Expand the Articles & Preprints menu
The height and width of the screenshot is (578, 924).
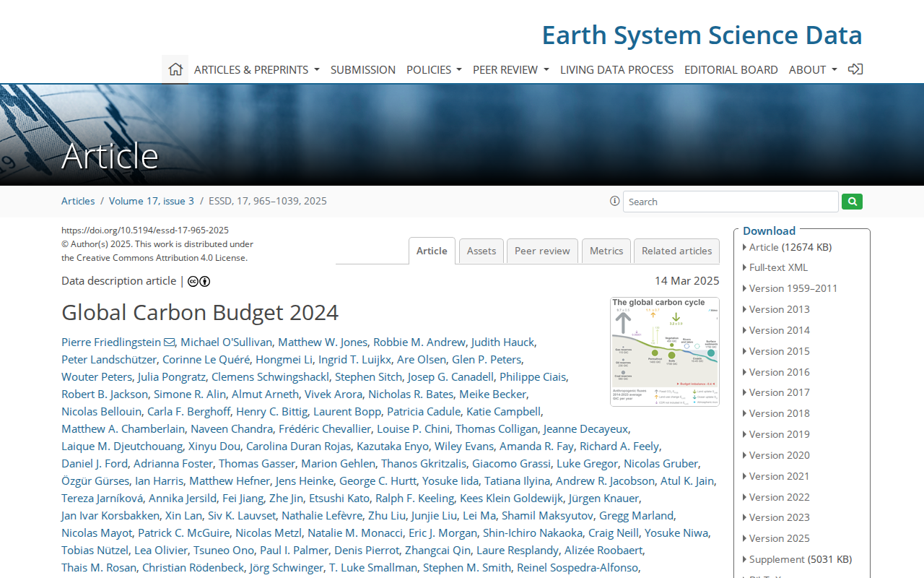click(x=256, y=69)
